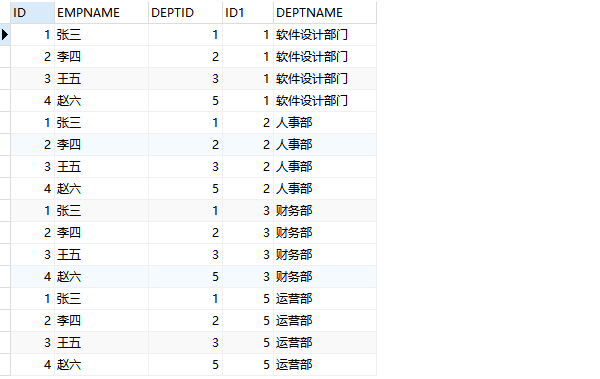Click row selector gutter beside 李四 人事部 row
The image size is (600, 379).
click(x=5, y=145)
